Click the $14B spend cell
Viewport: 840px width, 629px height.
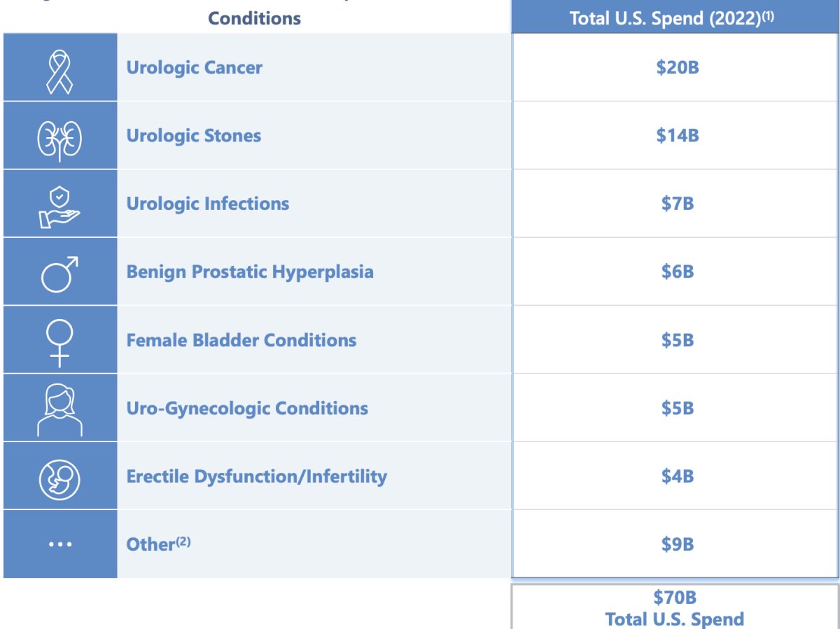[675, 136]
